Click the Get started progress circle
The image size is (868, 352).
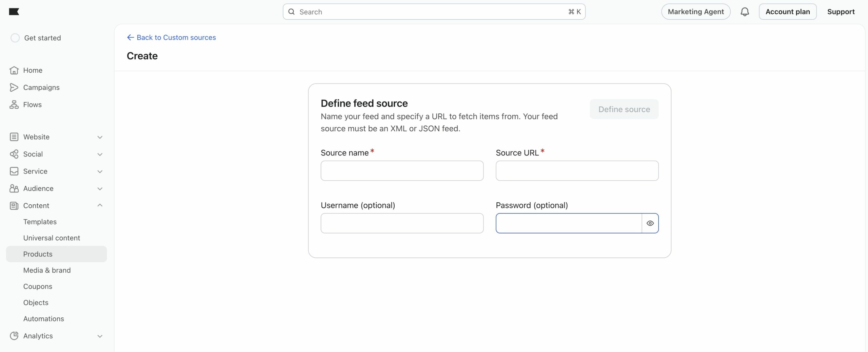(x=15, y=38)
